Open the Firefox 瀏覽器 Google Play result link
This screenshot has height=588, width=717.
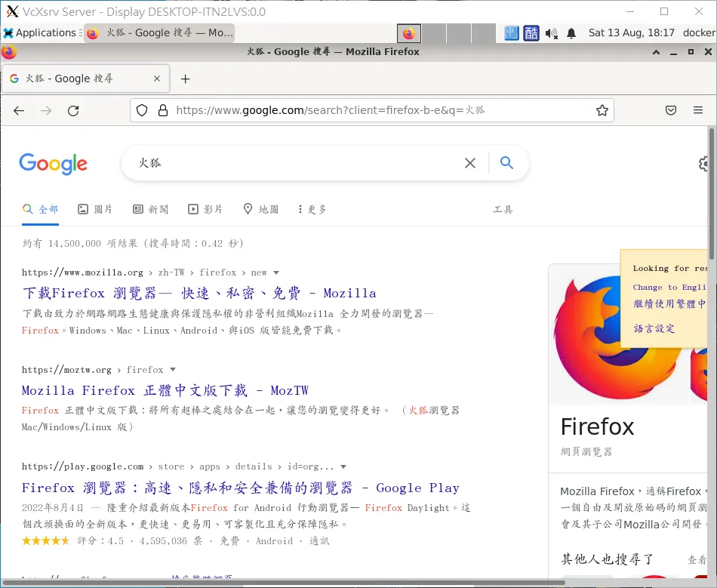tap(241, 488)
